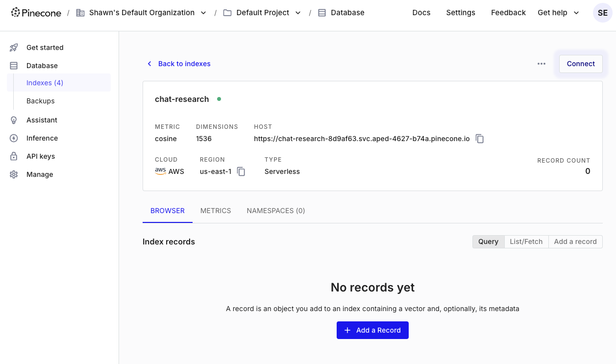
Task: Click the Assistant lightbulb icon
Action: (14, 120)
